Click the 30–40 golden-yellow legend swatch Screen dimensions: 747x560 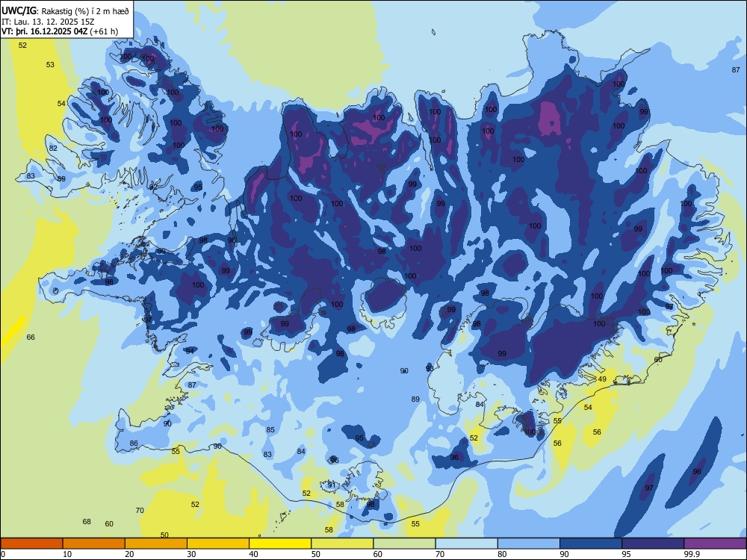tap(218, 544)
